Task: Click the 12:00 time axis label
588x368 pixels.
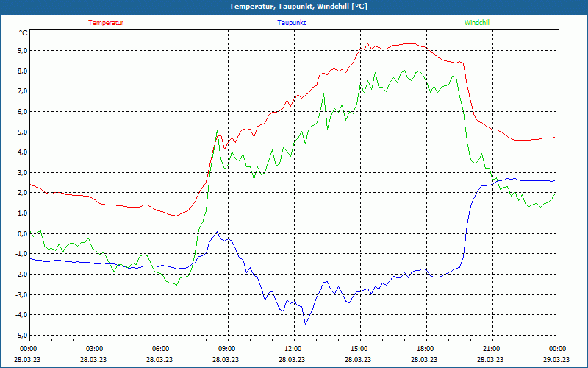Action: 293,349
